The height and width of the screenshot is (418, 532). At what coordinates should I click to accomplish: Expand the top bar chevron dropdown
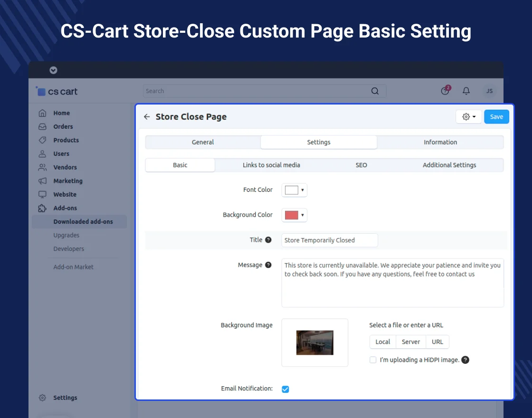(53, 70)
